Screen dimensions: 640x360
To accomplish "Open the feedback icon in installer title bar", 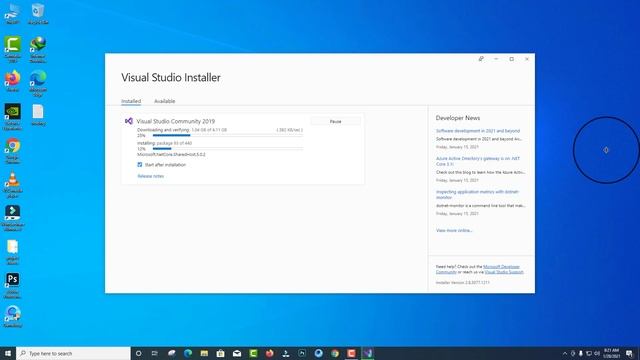I will (x=481, y=59).
